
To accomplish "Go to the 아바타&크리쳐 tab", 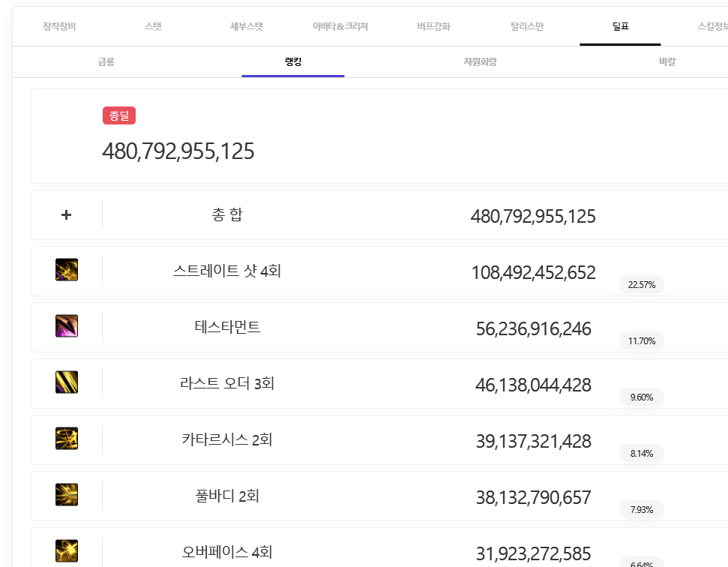I will point(340,27).
